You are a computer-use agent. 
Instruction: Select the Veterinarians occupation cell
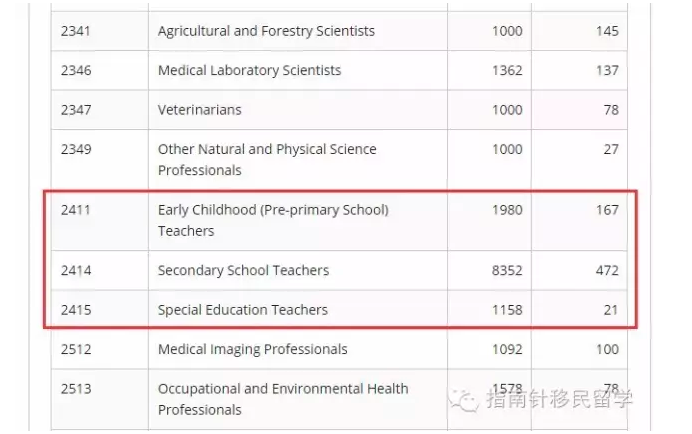tap(298, 110)
